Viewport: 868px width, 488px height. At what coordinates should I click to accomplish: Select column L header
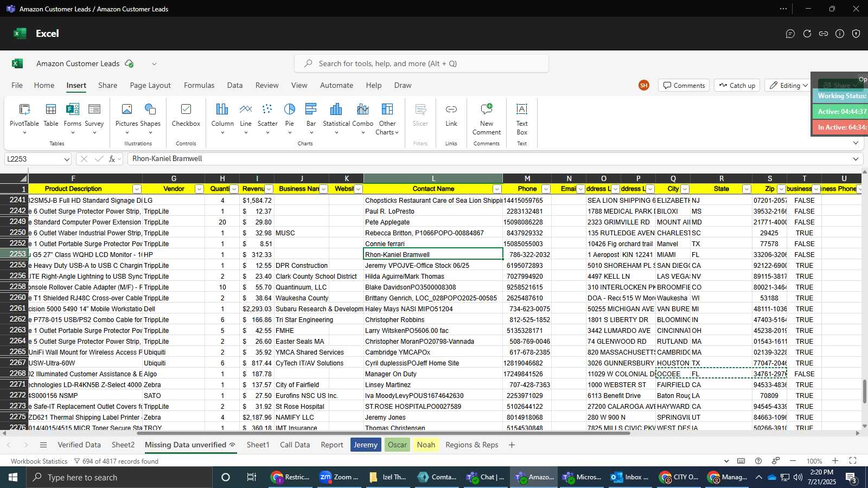point(433,178)
